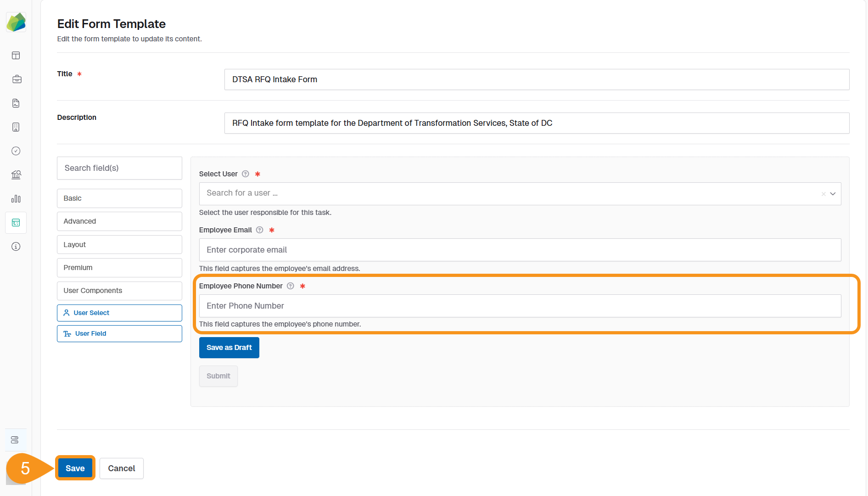Select the building icon in sidebar

pyautogui.click(x=16, y=127)
